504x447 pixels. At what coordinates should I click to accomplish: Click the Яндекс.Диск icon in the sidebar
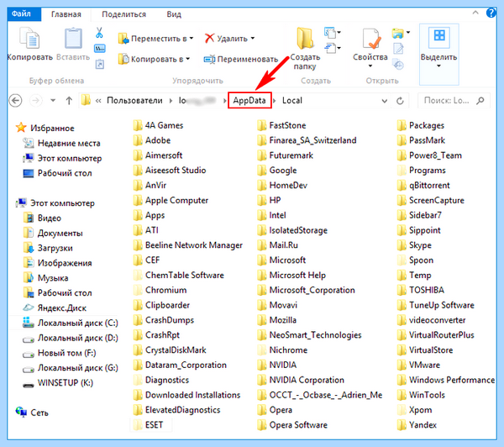(29, 308)
